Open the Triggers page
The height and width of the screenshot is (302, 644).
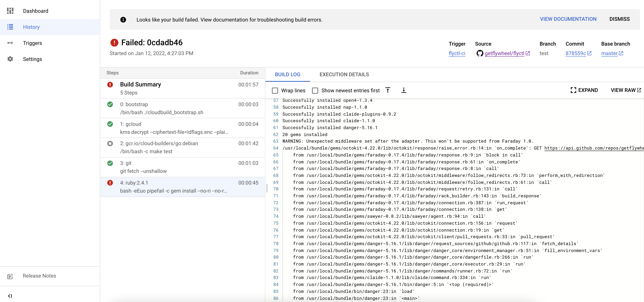click(32, 43)
